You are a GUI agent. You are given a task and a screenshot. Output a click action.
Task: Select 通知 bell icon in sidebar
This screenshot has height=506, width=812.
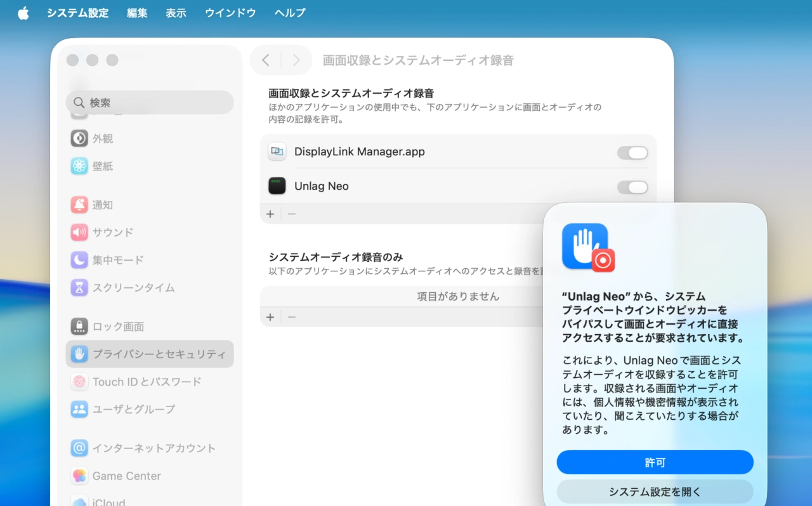(79, 205)
